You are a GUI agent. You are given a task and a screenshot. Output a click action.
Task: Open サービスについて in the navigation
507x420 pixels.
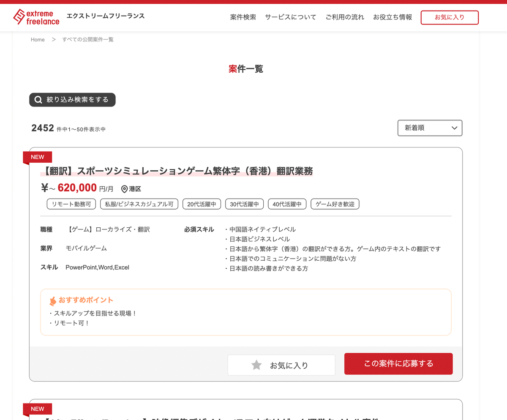291,17
